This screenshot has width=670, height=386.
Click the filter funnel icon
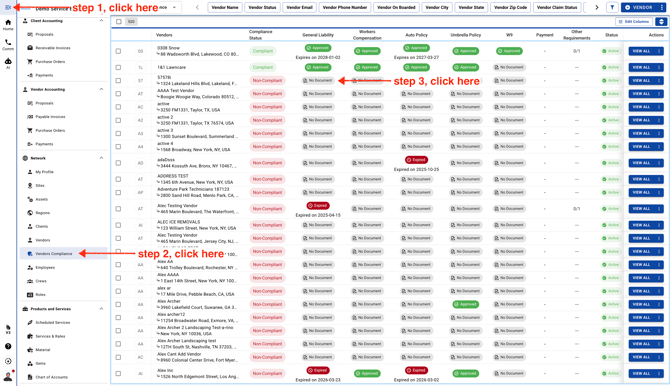612,7
